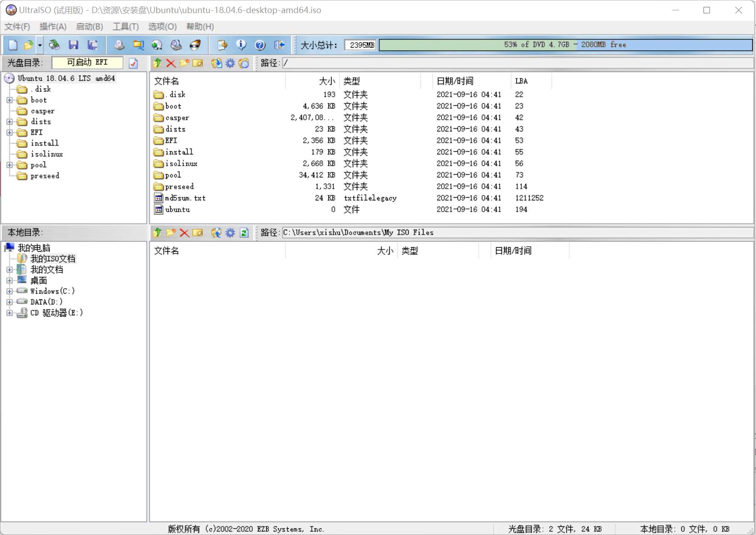Click the 53% of DVD capacity bar

coord(566,45)
